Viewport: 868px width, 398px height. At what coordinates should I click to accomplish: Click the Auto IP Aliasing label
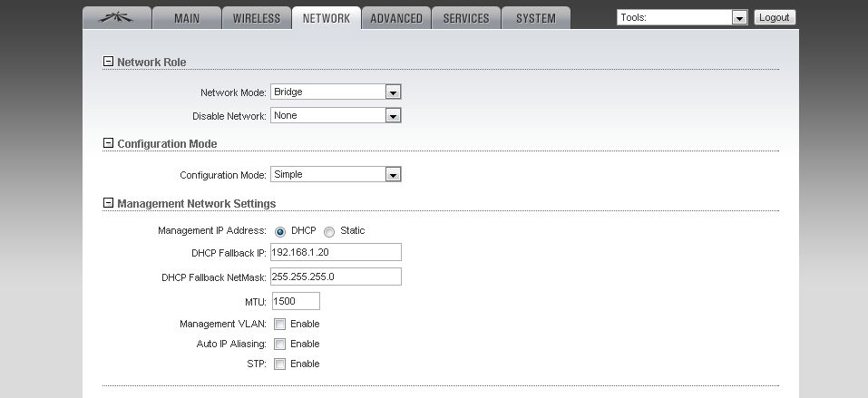pyautogui.click(x=231, y=344)
